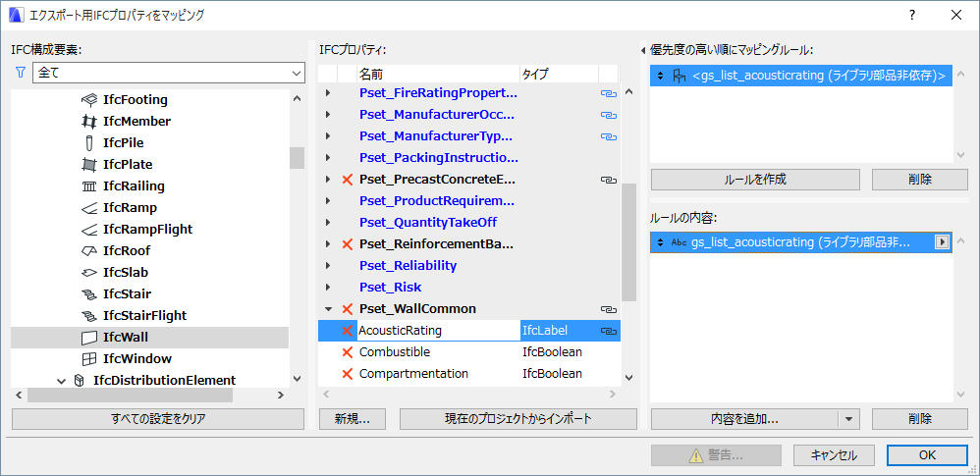Toggle the red X on Combustible property
This screenshot has width=980, height=476.
tap(347, 352)
